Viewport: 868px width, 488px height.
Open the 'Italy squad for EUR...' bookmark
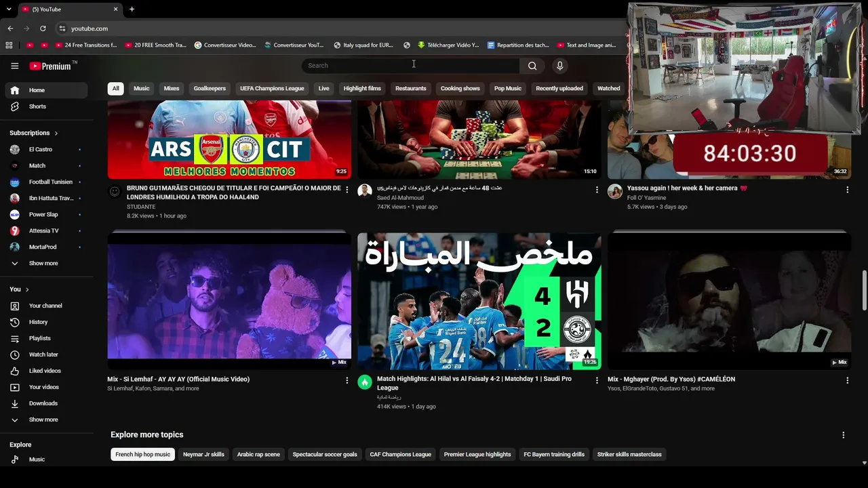[363, 45]
